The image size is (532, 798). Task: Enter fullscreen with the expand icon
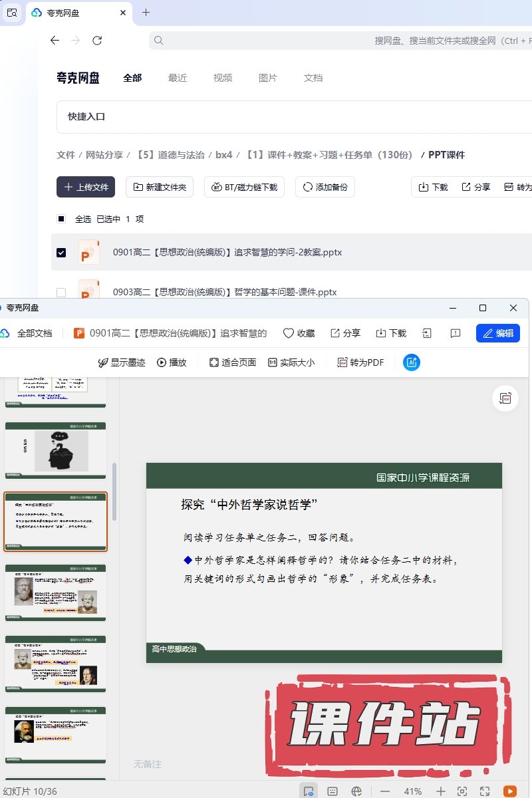point(485,791)
